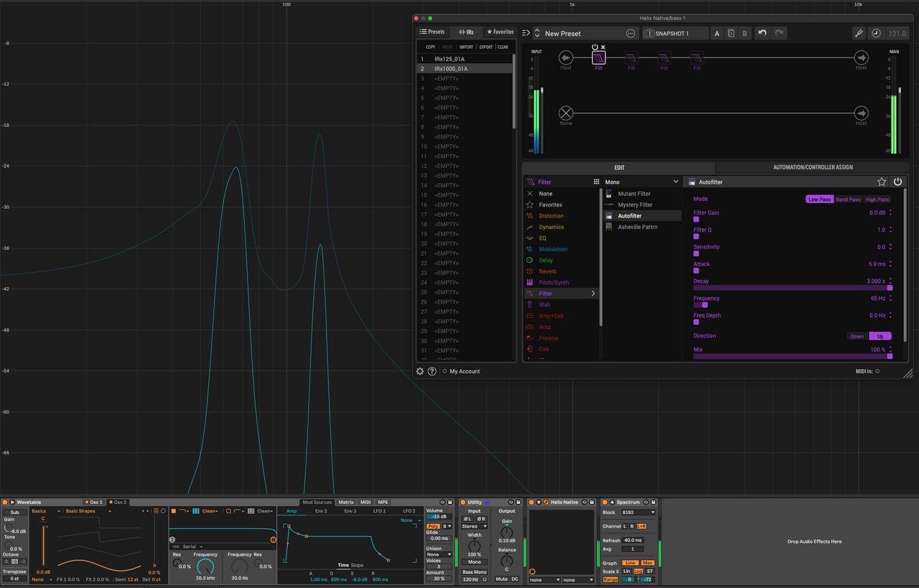The width and height of the screenshot is (919, 588).
Task: Toggle the Utility Mute button
Action: coord(501,579)
